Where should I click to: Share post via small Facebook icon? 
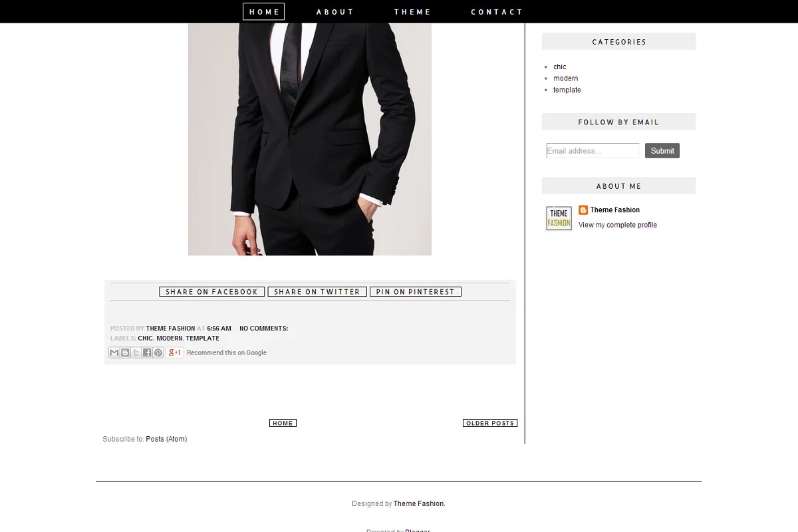[x=147, y=353]
